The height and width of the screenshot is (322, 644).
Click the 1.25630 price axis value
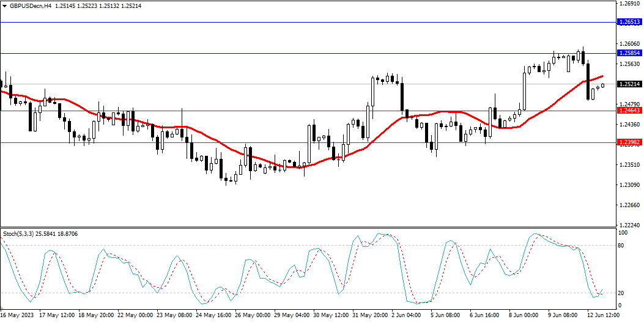629,64
